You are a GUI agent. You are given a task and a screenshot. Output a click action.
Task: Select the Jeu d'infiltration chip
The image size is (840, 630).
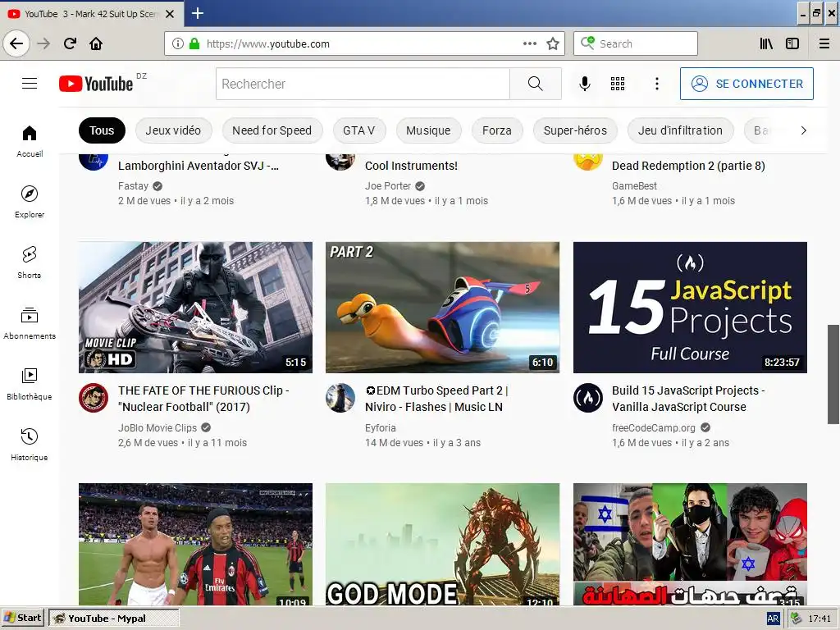[680, 130]
